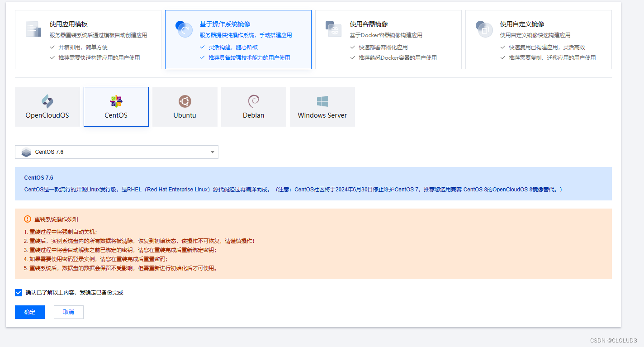Select the 使用应用模板 option card

pos(88,40)
